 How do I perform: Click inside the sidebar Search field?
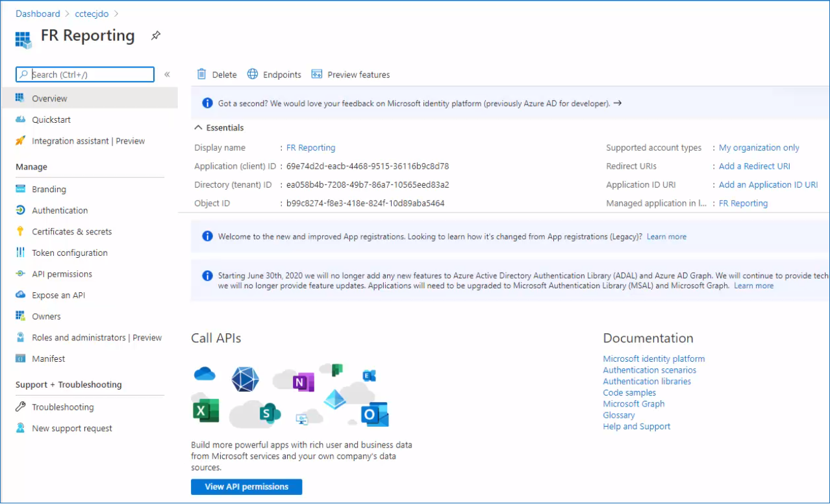(91, 75)
